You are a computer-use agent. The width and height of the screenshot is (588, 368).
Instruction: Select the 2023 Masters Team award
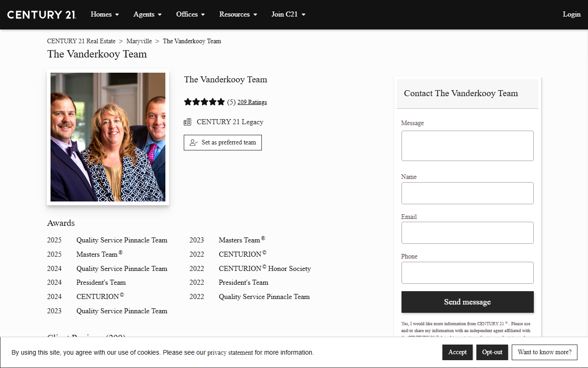242,240
